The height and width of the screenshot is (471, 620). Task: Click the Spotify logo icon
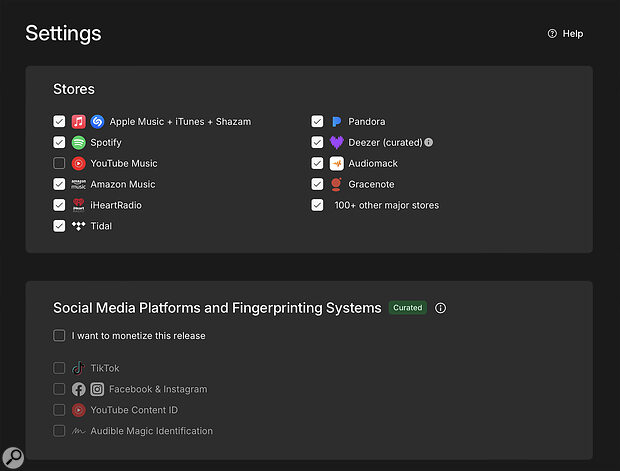point(78,142)
